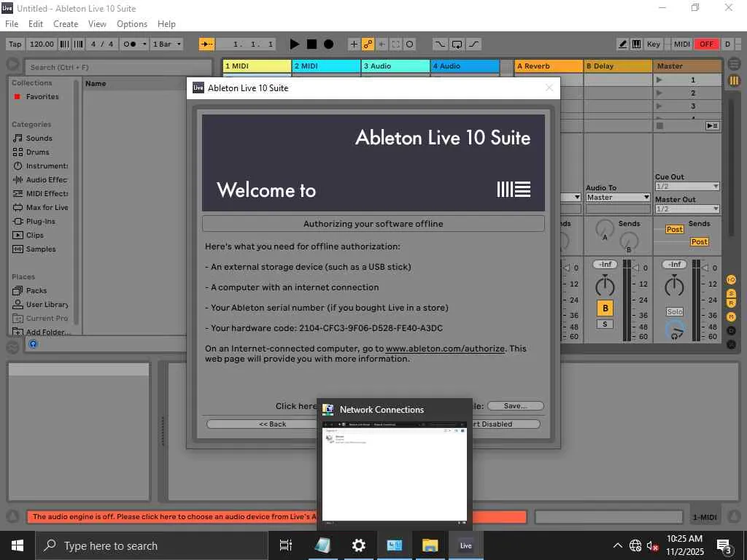This screenshot has width=747, height=560.
Task: Click the Save... button in dialog
Action: tap(516, 405)
